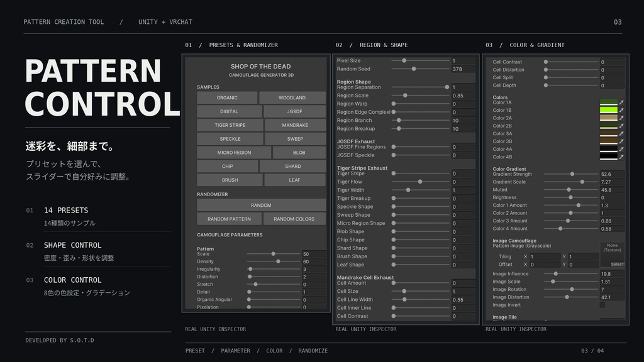
Task: Click the Random Seed value field
Action: [x=464, y=69]
